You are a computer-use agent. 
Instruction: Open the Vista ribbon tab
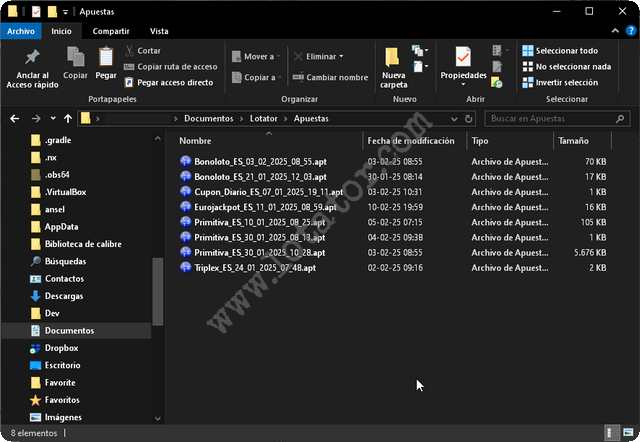pos(158,31)
